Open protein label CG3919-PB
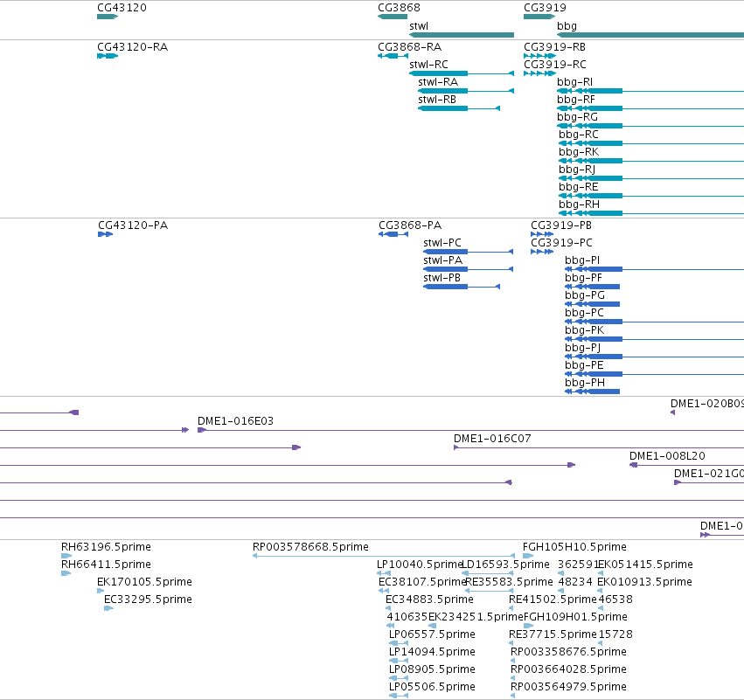The width and height of the screenshot is (744, 700). (561, 225)
